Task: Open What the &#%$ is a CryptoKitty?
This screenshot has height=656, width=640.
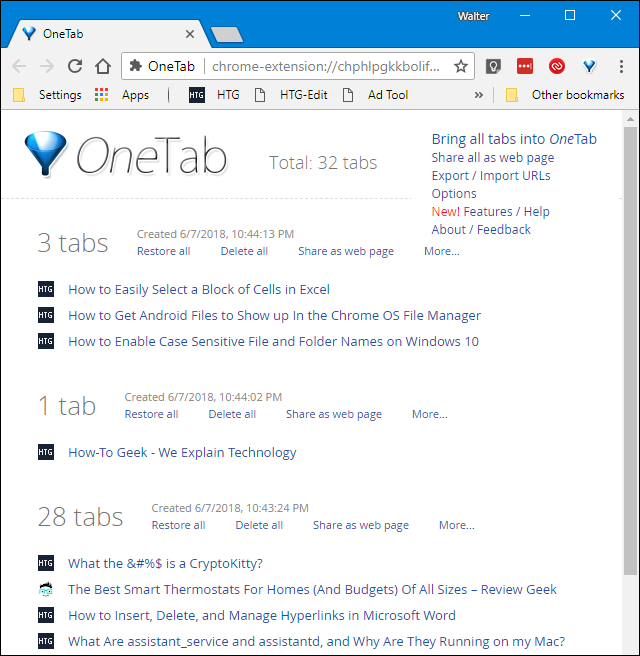Action: tap(165, 564)
